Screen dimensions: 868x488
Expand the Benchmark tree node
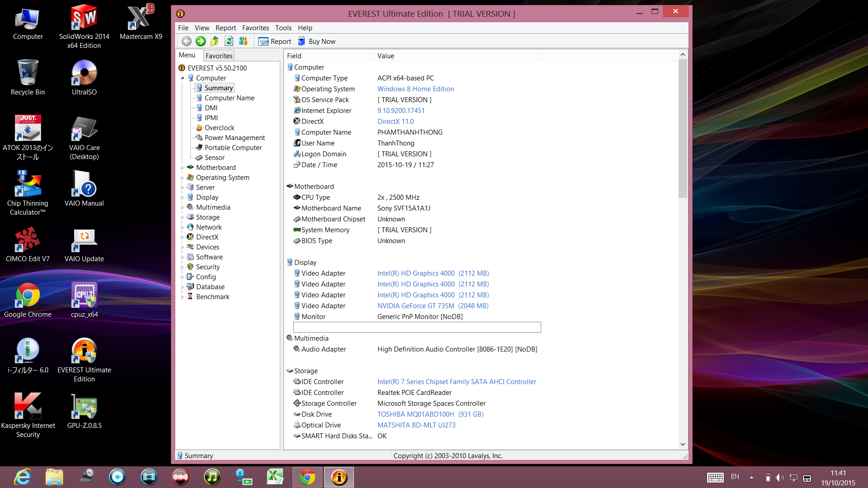point(183,297)
